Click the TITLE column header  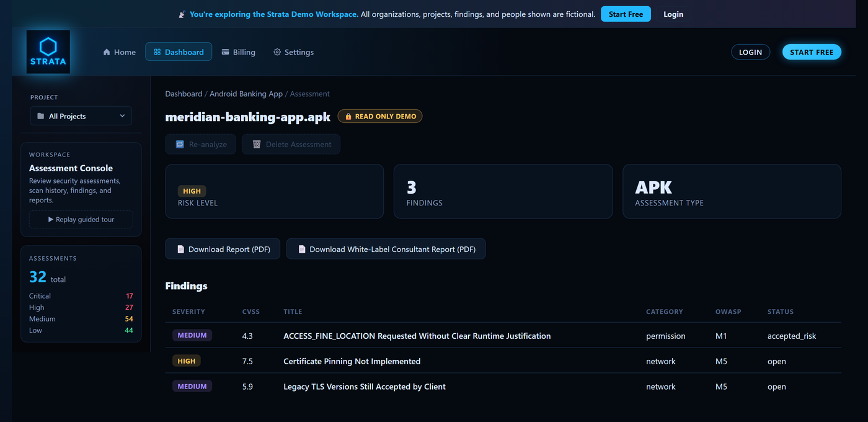(x=293, y=312)
